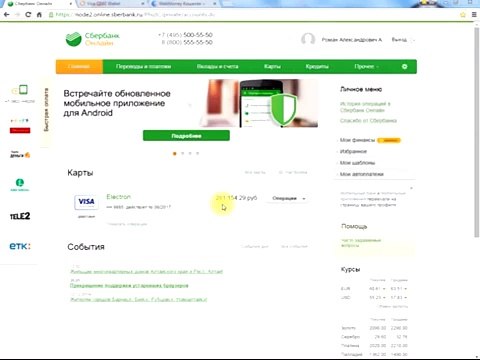This screenshot has width=480, height=360.
Task: Click the browser Back arrow
Action: click(x=6, y=15)
